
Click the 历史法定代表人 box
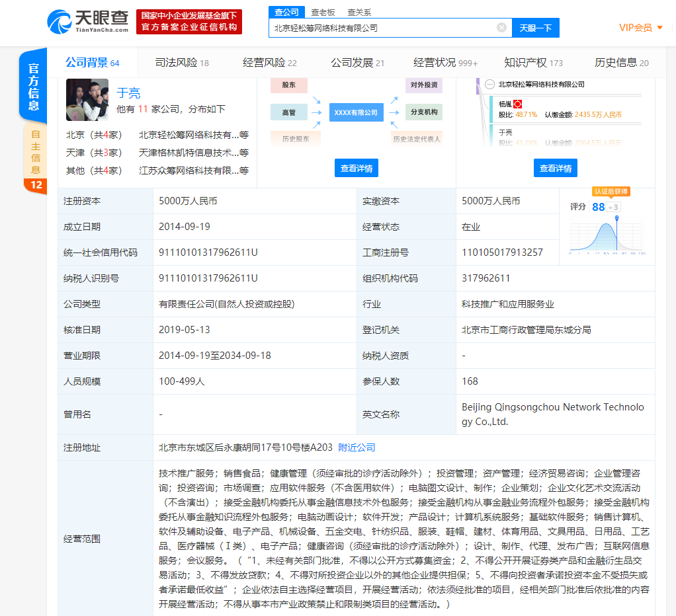click(417, 139)
